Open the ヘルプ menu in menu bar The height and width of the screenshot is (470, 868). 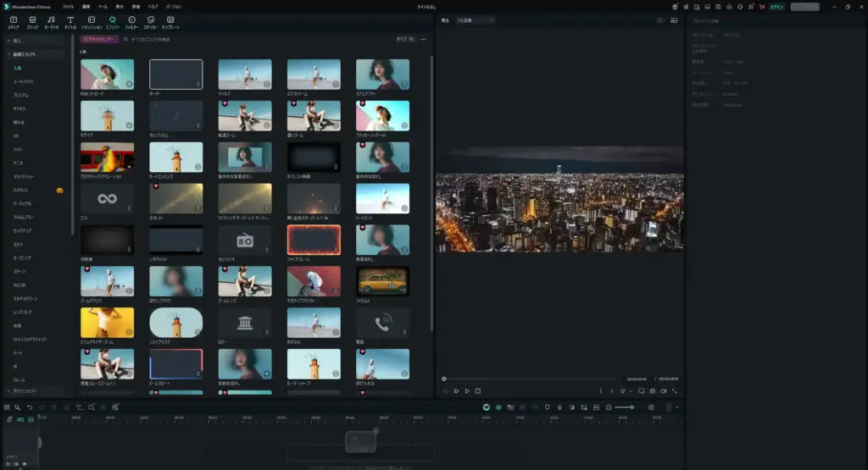click(x=153, y=6)
